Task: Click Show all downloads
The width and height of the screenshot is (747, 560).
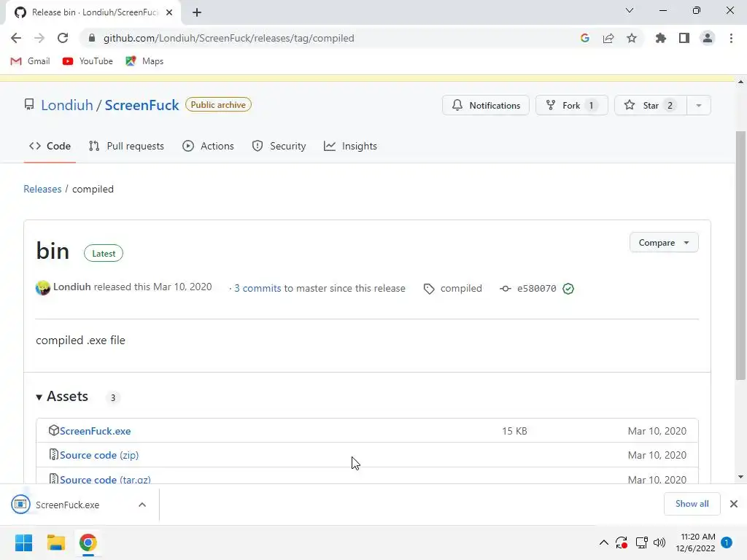Action: 692,504
